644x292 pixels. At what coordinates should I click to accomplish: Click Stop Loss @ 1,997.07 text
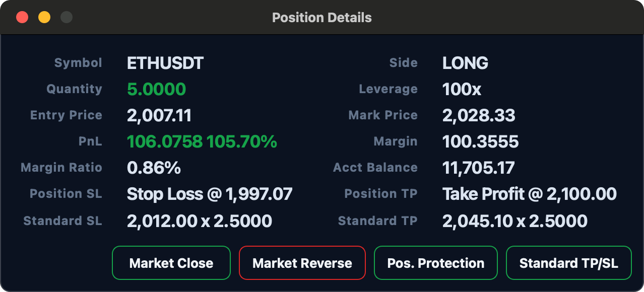[210, 194]
